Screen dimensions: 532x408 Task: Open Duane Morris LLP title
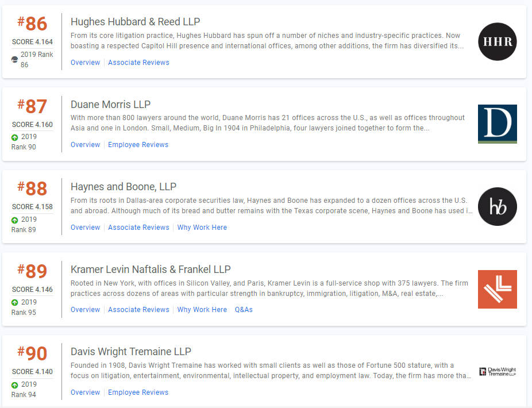click(111, 104)
